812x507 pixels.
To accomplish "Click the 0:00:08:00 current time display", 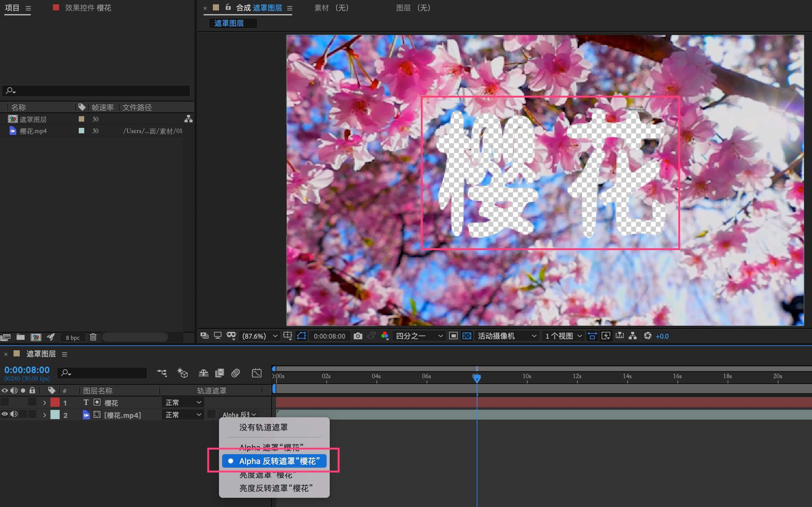I will [27, 370].
